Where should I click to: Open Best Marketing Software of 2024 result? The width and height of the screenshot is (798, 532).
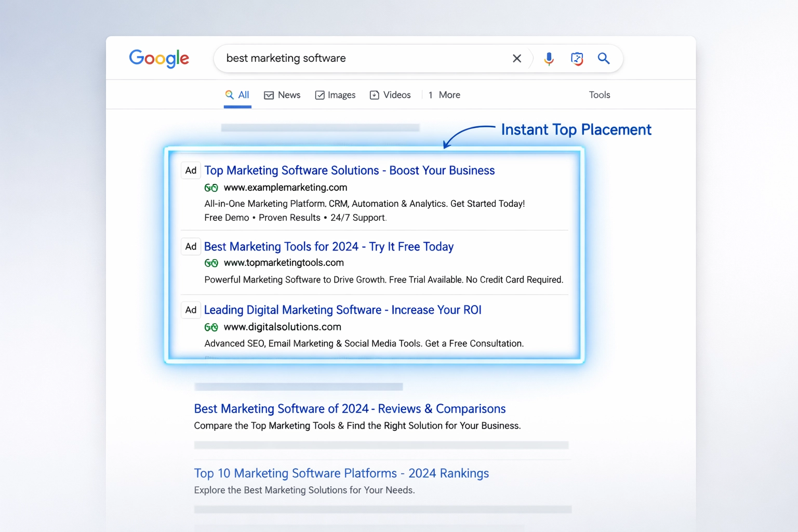click(x=350, y=409)
